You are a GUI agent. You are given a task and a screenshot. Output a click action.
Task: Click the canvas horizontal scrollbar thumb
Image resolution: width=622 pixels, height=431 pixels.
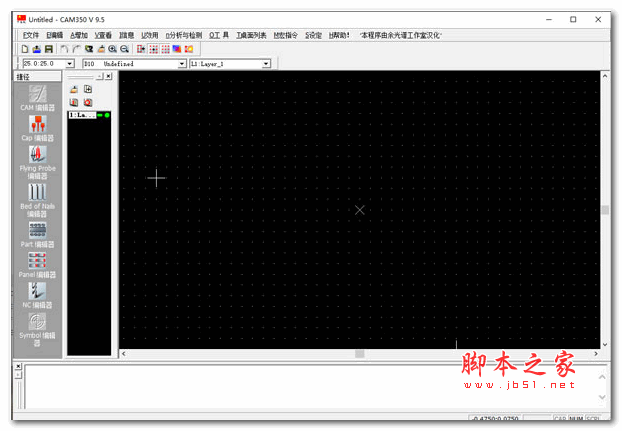click(x=359, y=353)
